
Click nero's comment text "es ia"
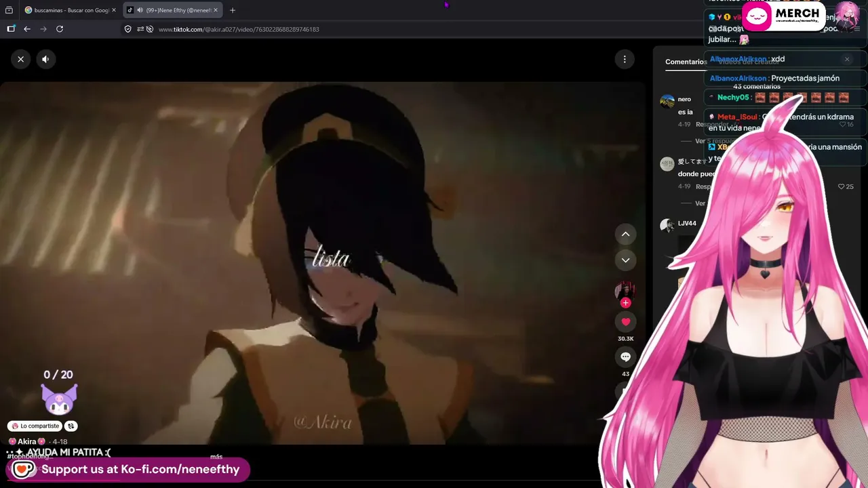[685, 112]
